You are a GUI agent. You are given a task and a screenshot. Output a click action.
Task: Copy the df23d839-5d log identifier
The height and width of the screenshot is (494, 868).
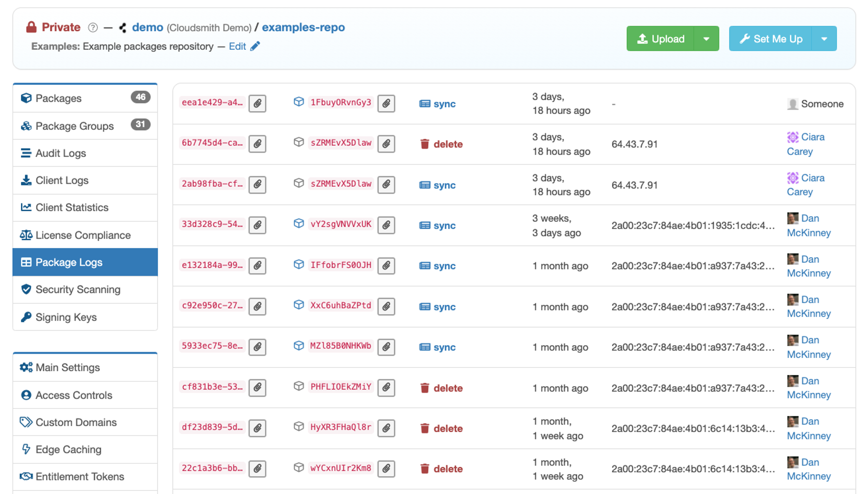257,428
